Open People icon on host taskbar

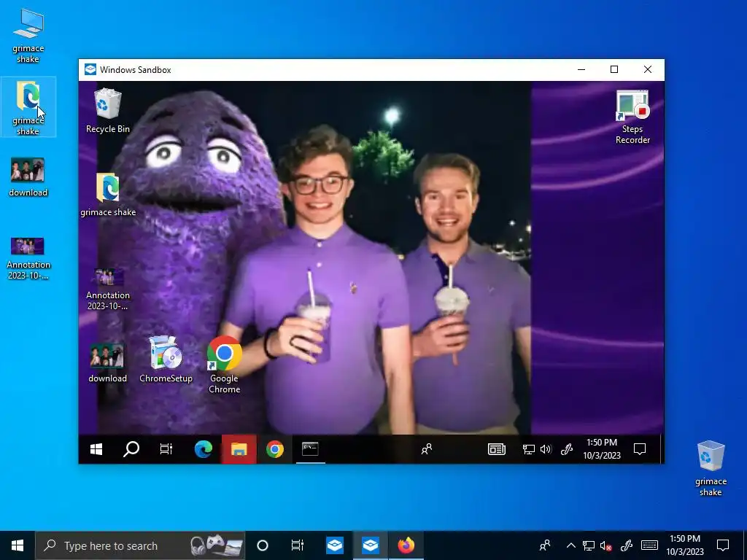pyautogui.click(x=544, y=545)
